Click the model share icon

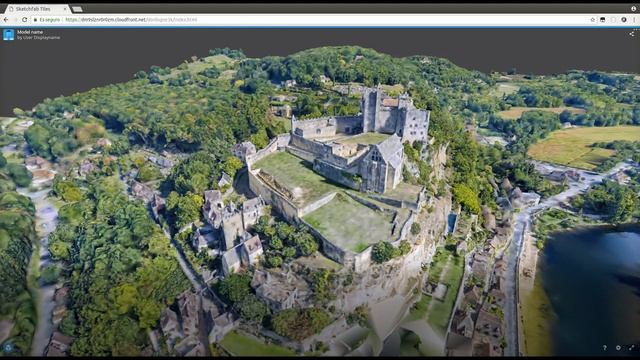pos(631,34)
